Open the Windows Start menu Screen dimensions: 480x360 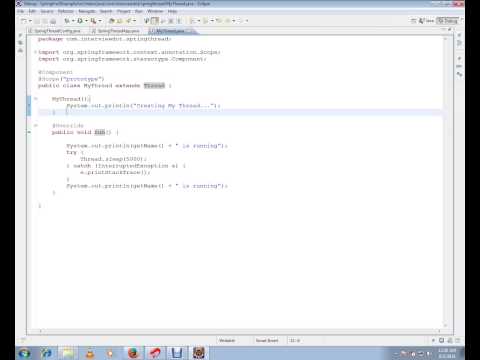[x=24, y=353]
